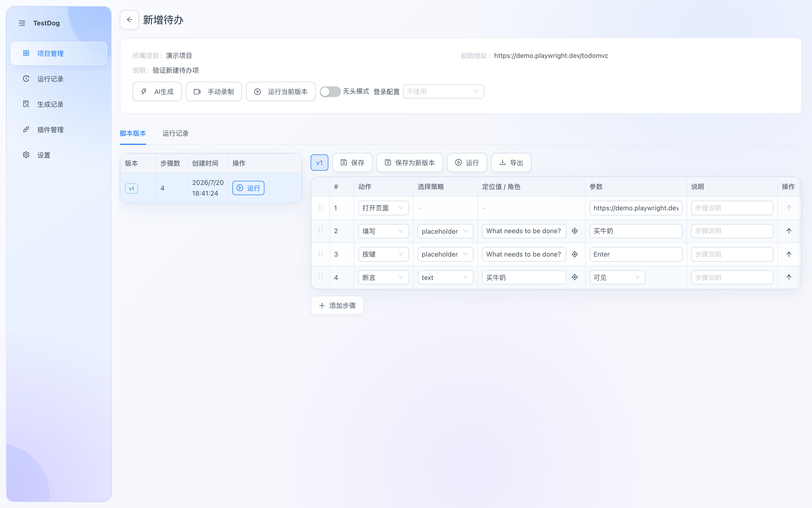
Task: Click the move-up arrow of step 1
Action: tap(789, 208)
